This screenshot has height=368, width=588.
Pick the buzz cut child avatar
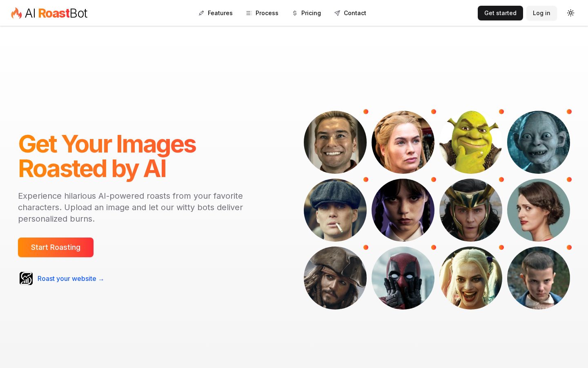[539, 278]
